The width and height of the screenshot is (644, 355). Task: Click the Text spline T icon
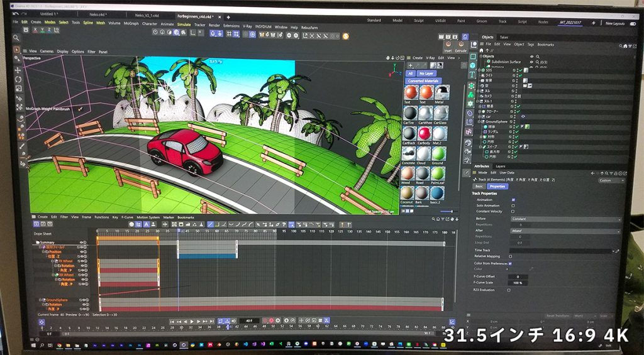pos(472,74)
